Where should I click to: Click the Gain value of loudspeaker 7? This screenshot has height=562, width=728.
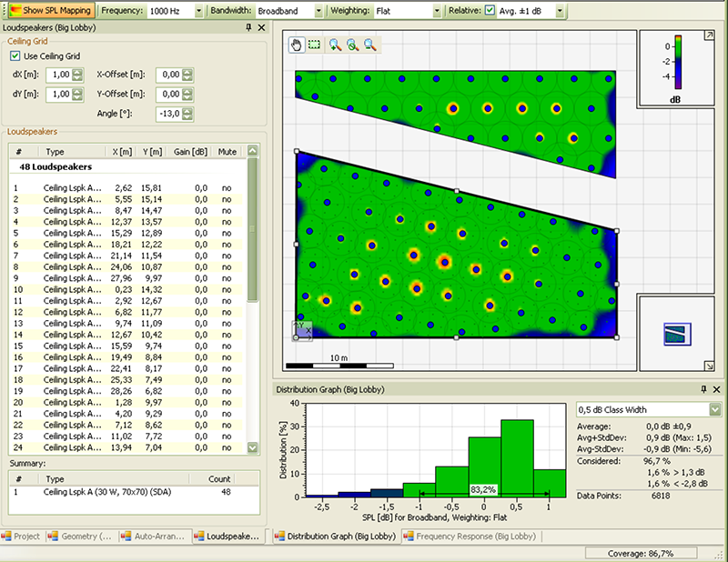pos(201,256)
